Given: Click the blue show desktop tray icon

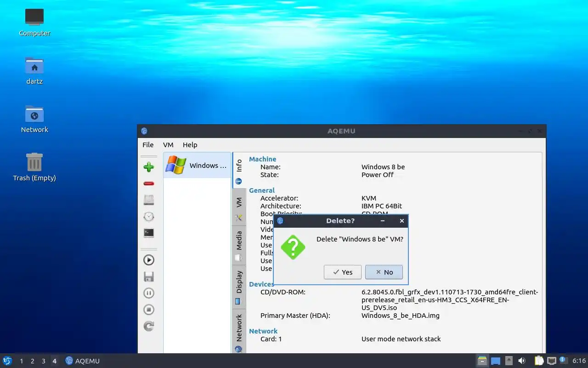Looking at the screenshot, I should pos(496,361).
